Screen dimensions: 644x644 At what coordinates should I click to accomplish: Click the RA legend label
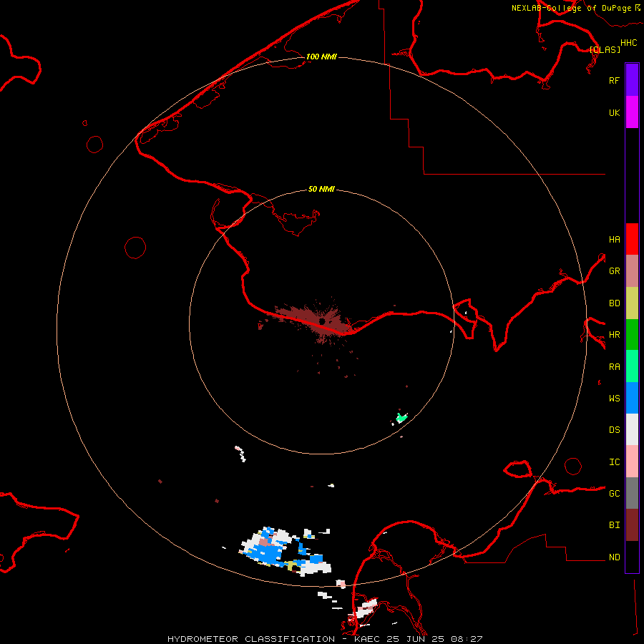(614, 367)
